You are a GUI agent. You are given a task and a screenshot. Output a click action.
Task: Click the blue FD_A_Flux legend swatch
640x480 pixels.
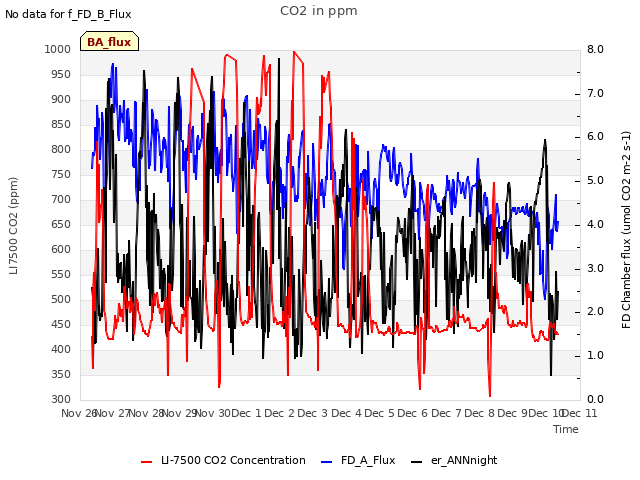327,462
